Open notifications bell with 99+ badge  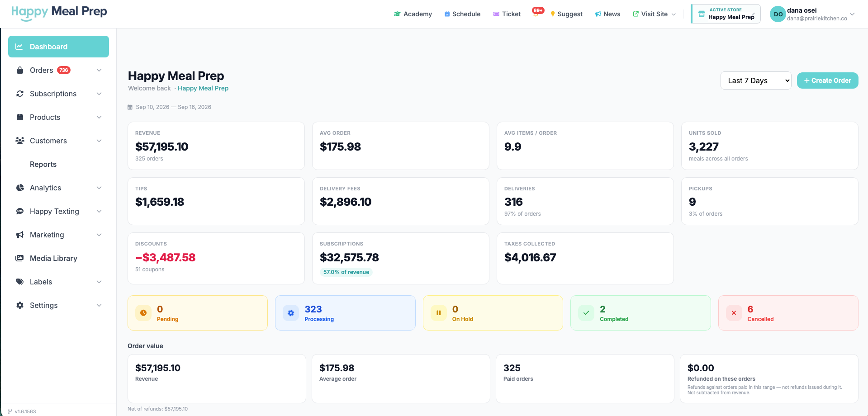[536, 13]
